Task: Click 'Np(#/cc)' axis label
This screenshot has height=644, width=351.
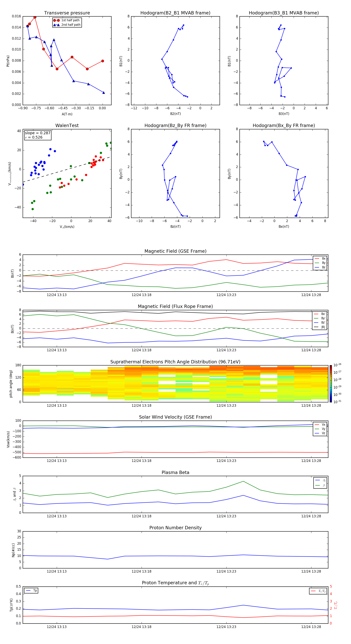Action: coord(13,550)
